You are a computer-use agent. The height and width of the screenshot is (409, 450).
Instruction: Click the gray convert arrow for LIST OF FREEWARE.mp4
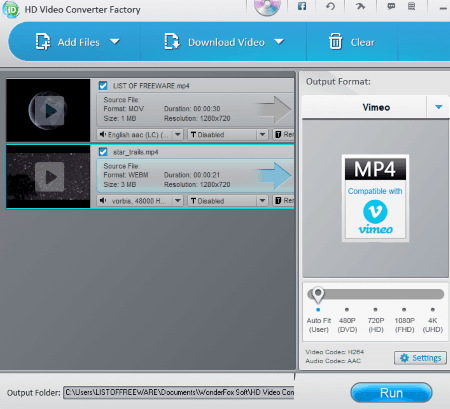click(x=276, y=110)
